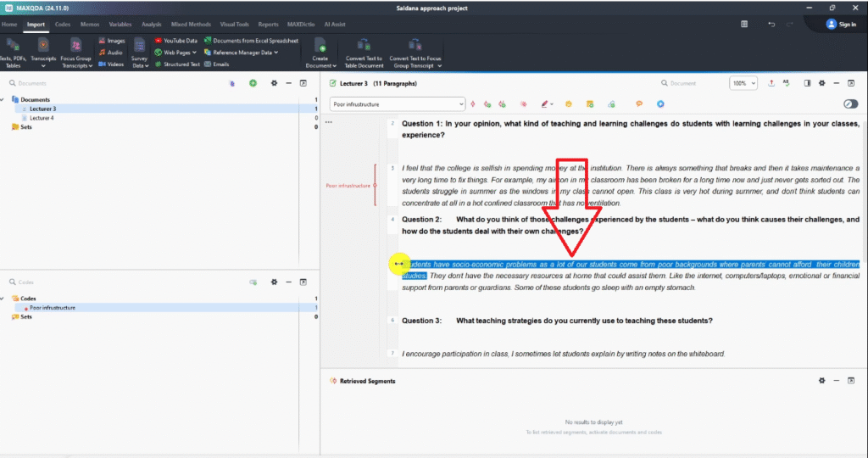Toggle document sidebar display icon
Screen dimensions: 868x458
pos(807,83)
